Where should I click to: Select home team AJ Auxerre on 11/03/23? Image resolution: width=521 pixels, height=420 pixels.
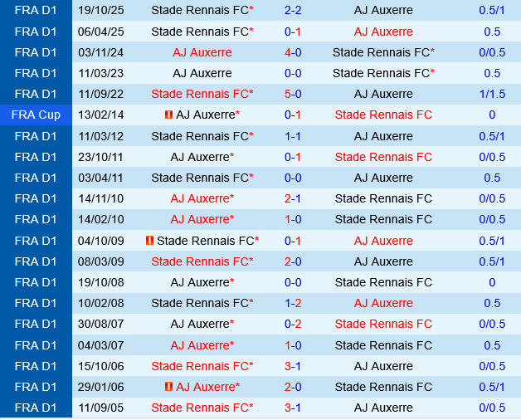click(202, 73)
